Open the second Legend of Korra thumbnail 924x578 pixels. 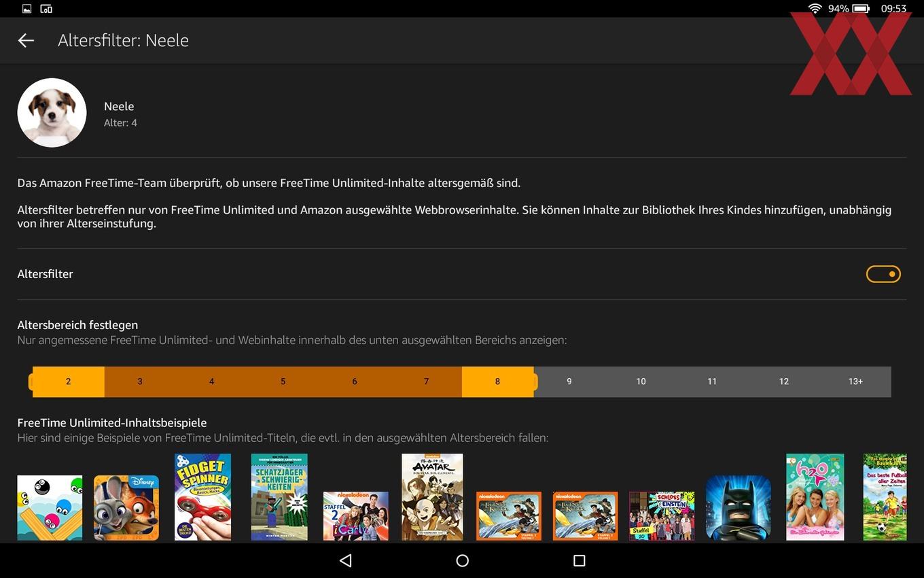[586, 516]
